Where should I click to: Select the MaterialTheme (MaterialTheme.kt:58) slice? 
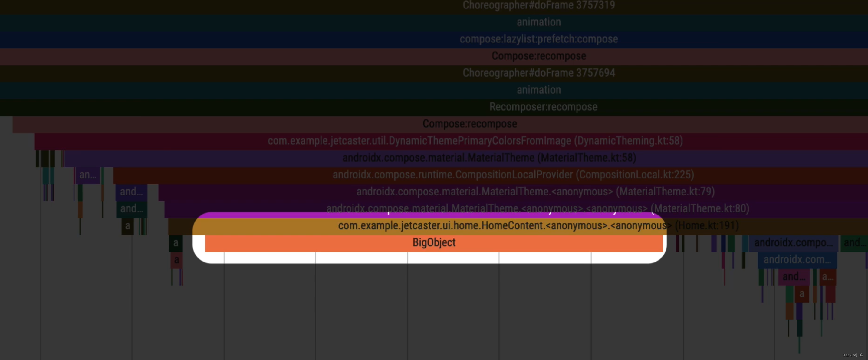tap(466, 158)
